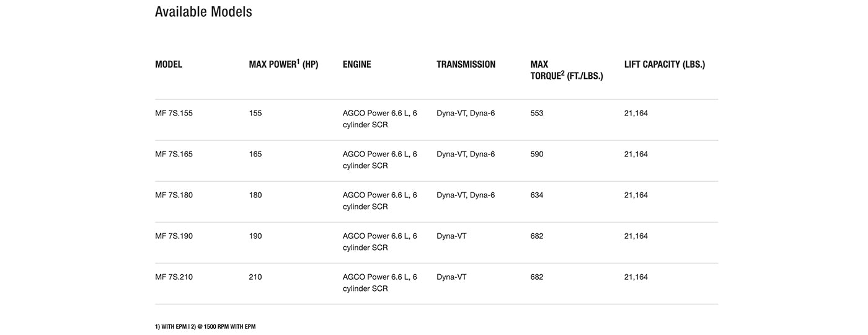Select the MF 7S.210 model cell
868x335 pixels.
pos(174,277)
